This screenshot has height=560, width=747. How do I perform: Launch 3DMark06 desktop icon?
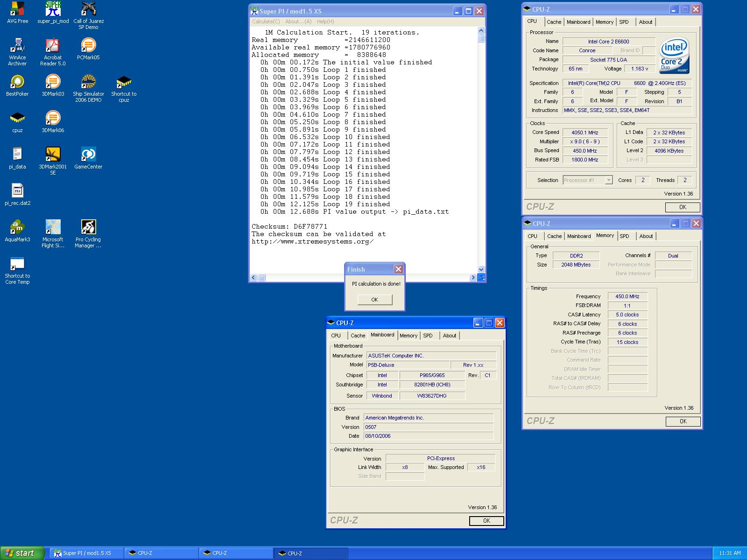pyautogui.click(x=53, y=122)
